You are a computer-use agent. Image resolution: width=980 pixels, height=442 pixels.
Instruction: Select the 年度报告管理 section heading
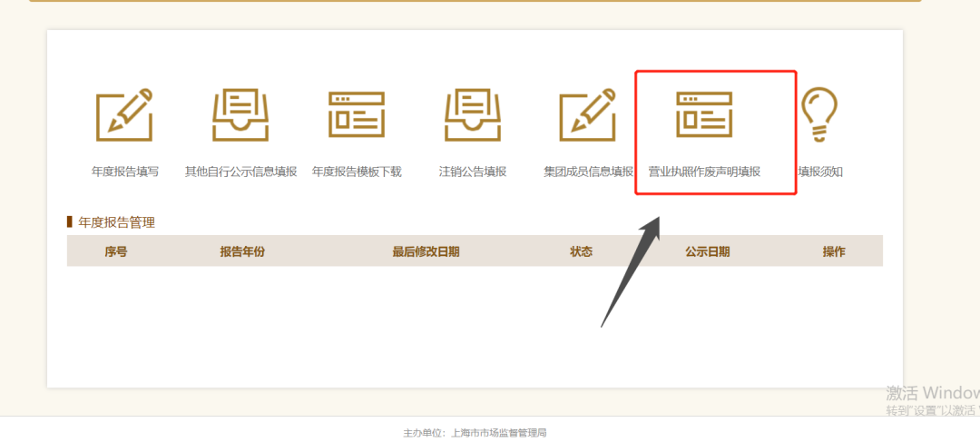pyautogui.click(x=117, y=222)
